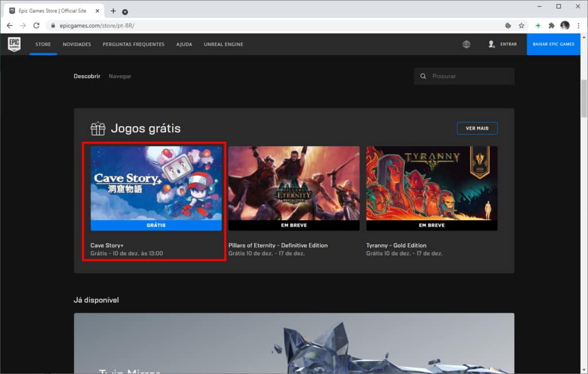Click the Grátis label under Cave Story+
This screenshot has height=374, width=588.
[156, 225]
